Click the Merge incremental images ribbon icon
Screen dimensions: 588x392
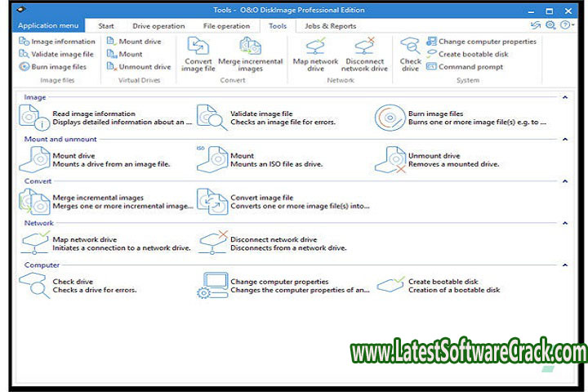click(x=250, y=55)
